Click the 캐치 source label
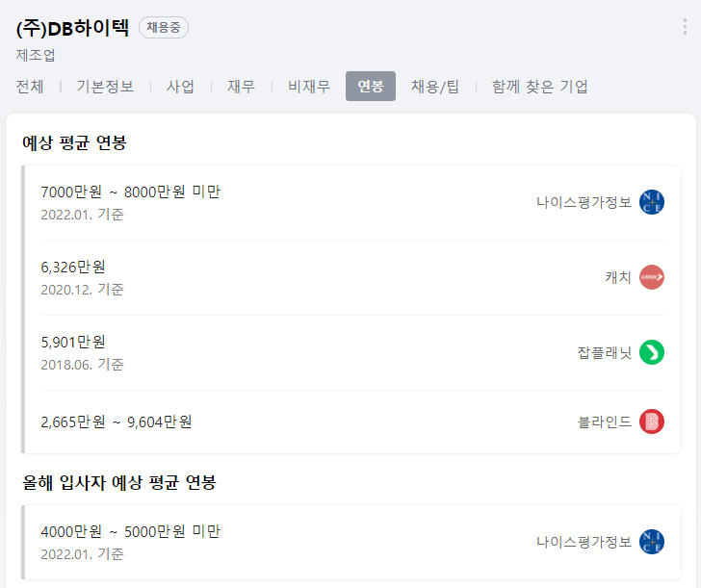The height and width of the screenshot is (588, 701). pos(618,277)
